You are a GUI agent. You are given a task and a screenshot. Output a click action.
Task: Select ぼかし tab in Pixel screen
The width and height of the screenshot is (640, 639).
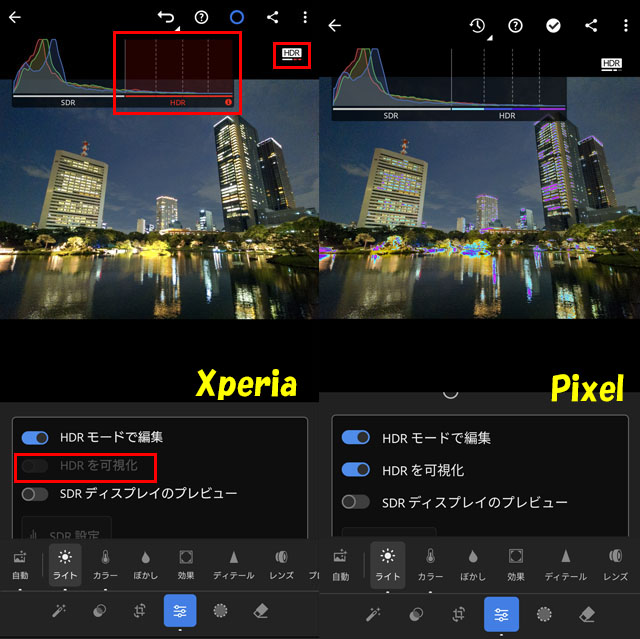coord(473,566)
